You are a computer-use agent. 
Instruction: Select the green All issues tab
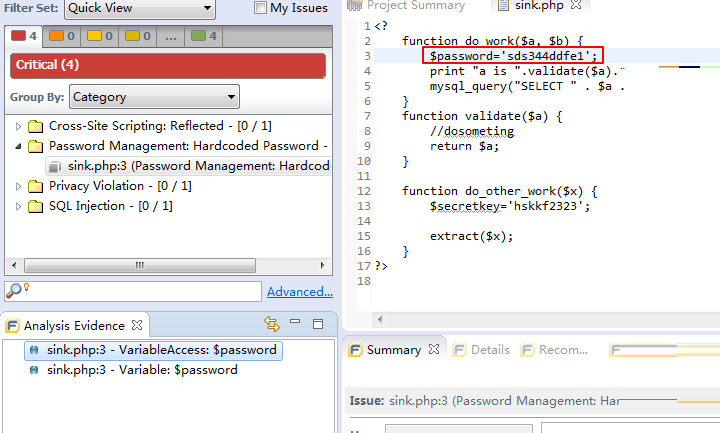click(x=205, y=37)
